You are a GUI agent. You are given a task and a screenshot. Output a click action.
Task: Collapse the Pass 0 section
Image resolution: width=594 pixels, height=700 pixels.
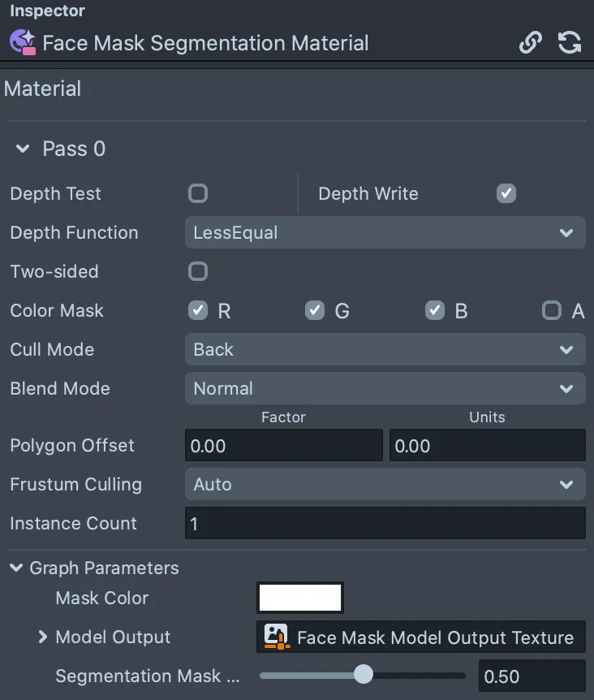click(23, 149)
